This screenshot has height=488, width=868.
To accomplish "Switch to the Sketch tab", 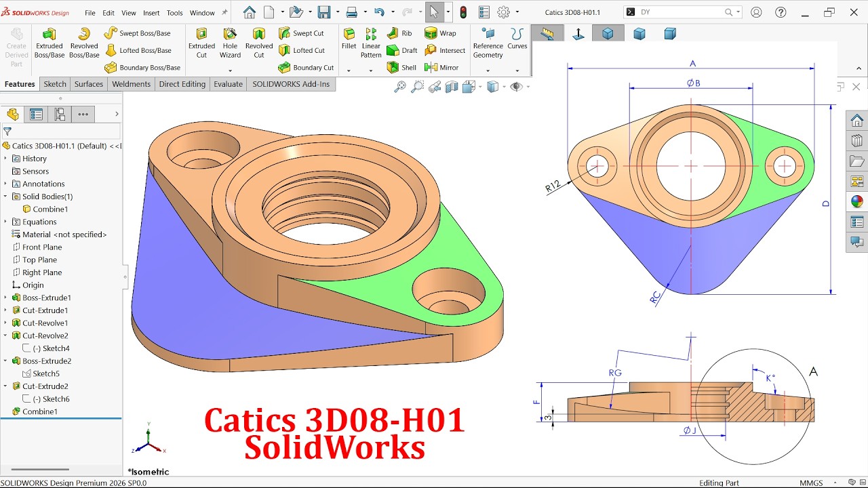I will click(55, 84).
